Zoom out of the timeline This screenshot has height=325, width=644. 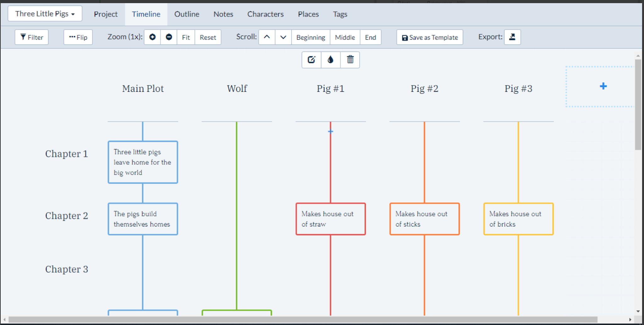169,37
